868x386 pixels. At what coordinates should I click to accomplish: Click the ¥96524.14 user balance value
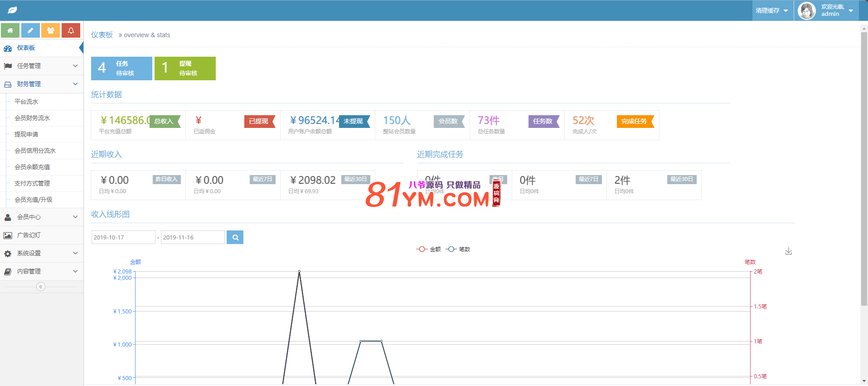pos(315,120)
